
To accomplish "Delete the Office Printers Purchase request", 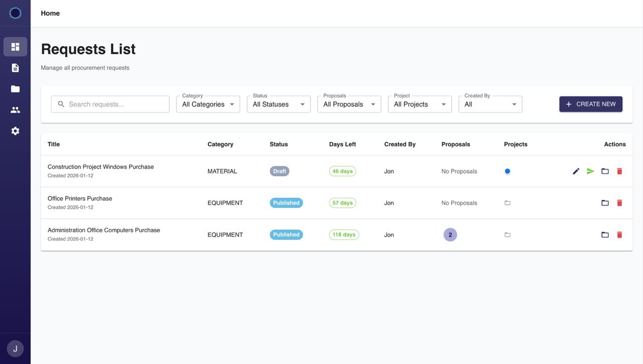I will (x=619, y=203).
